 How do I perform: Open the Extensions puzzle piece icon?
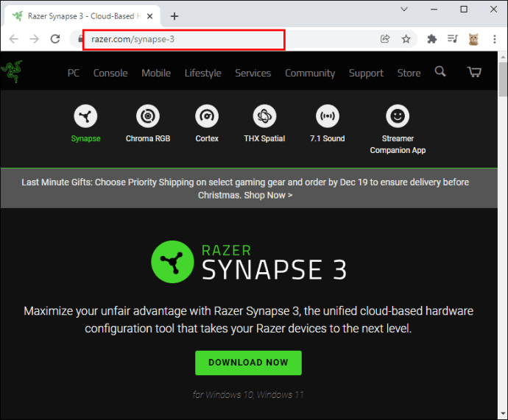[432, 39]
